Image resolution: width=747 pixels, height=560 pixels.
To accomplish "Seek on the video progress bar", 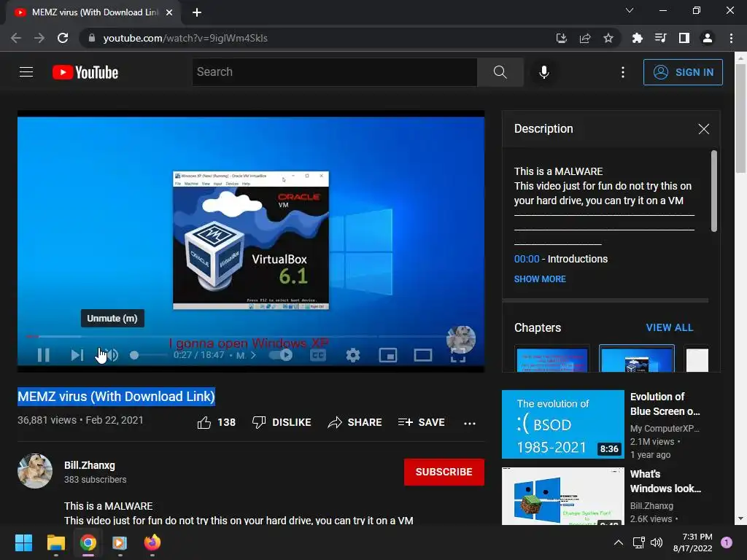I will tap(237, 336).
